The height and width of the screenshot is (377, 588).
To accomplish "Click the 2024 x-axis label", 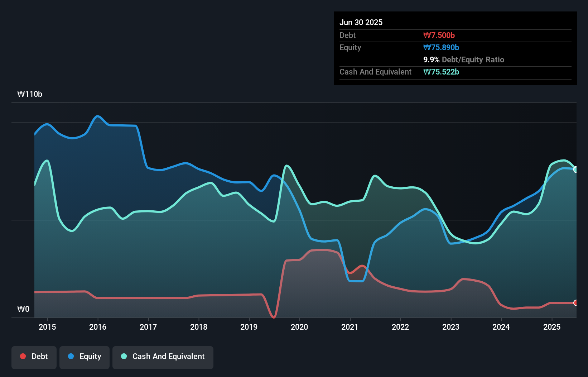I will [501, 327].
